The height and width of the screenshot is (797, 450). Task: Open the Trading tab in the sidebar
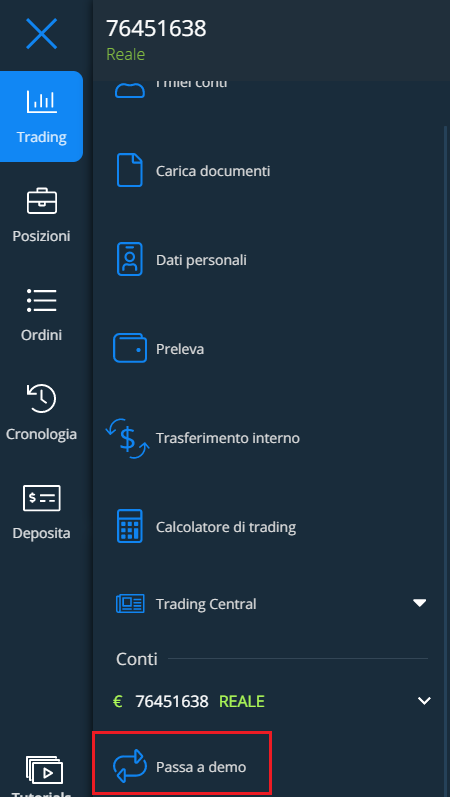coord(41,116)
